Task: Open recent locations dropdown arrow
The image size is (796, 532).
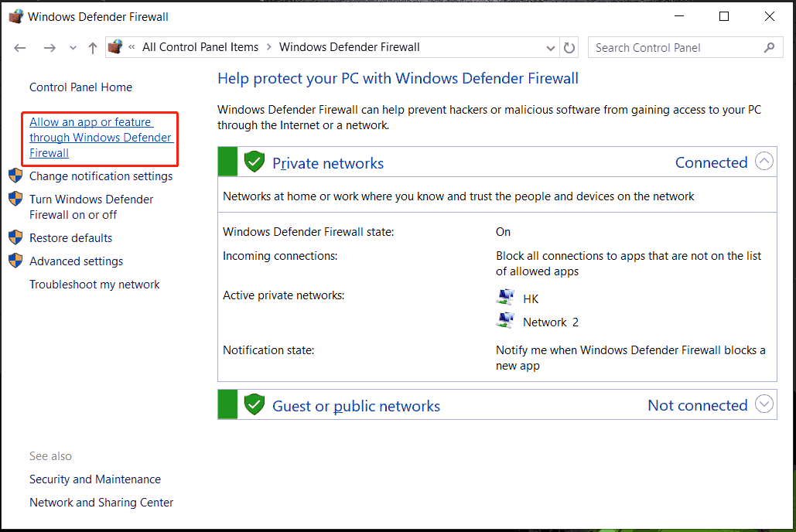Action: pos(73,48)
